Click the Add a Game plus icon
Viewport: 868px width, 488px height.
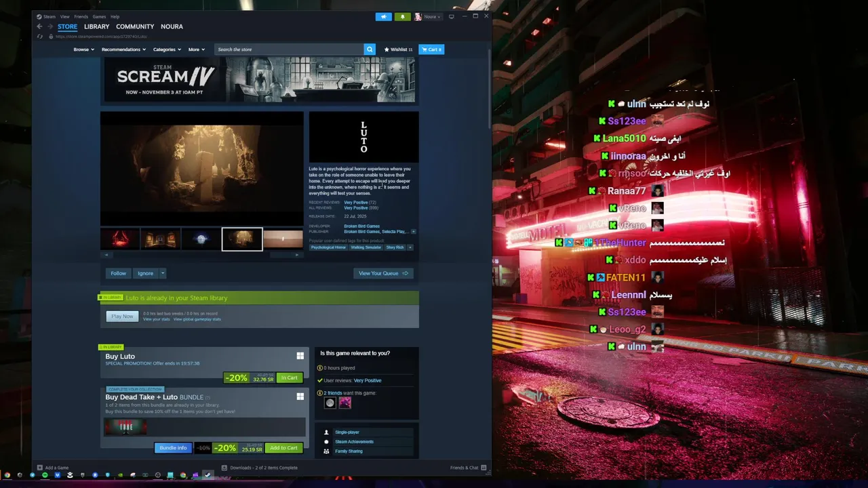point(39,468)
